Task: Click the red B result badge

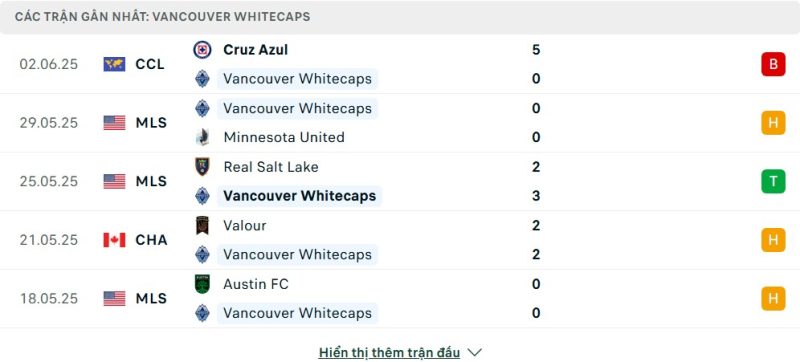Action: point(773,64)
